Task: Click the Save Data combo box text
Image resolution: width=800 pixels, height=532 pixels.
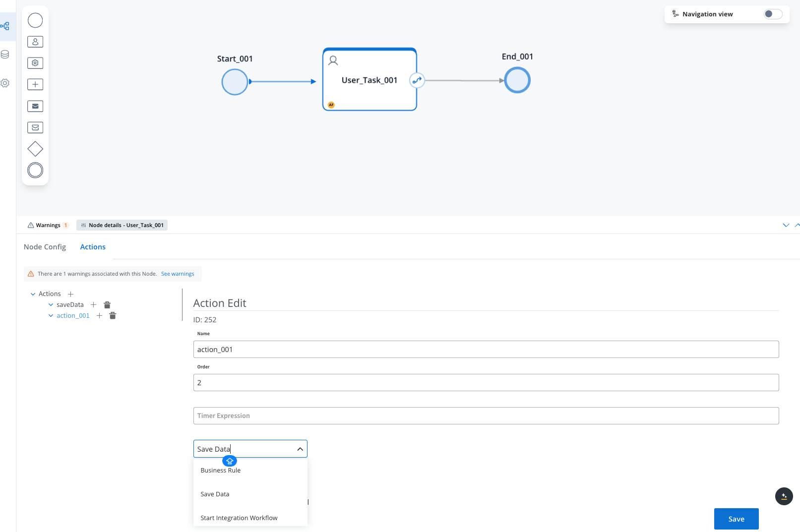Action: coord(214,449)
